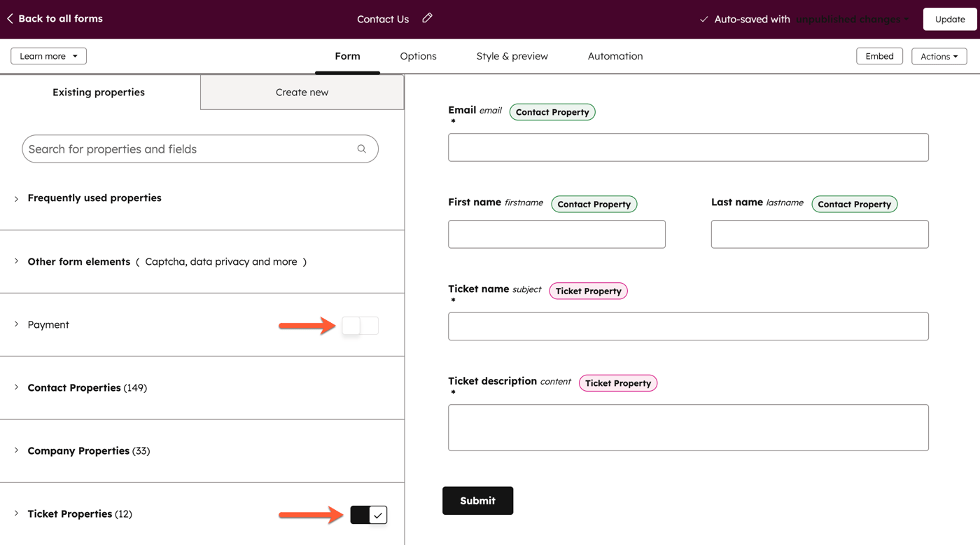Open the Learn more dropdown
Viewport: 980px width, 545px height.
48,56
